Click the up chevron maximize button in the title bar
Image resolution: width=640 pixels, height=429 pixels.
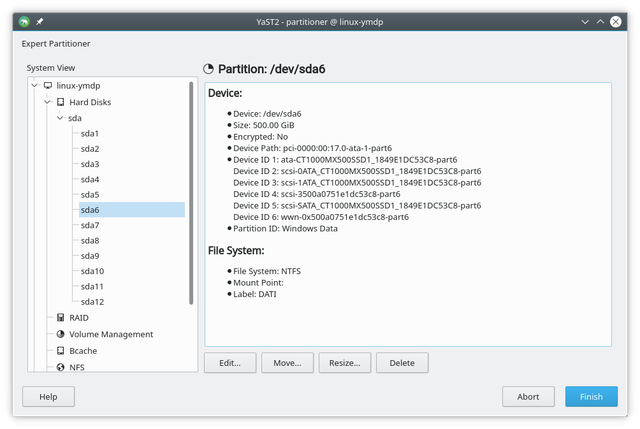[600, 22]
